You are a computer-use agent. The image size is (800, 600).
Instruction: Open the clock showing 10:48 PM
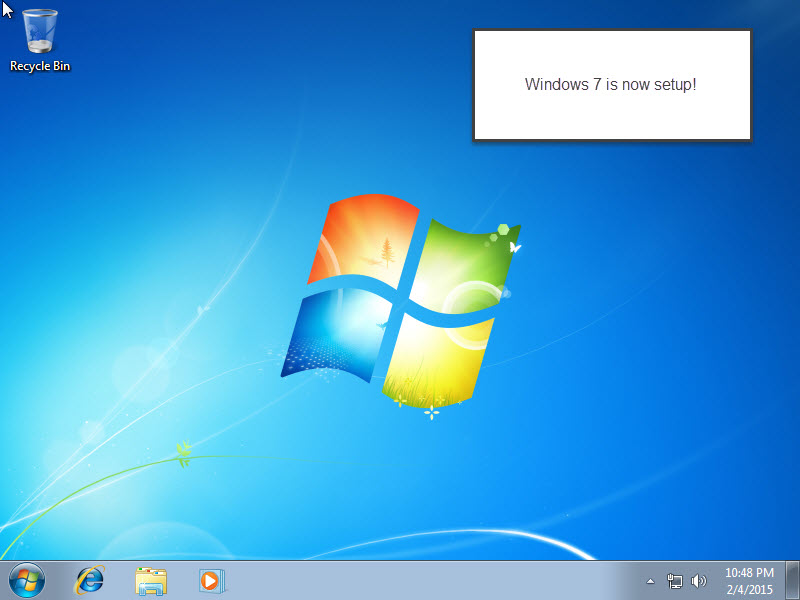[x=749, y=581]
